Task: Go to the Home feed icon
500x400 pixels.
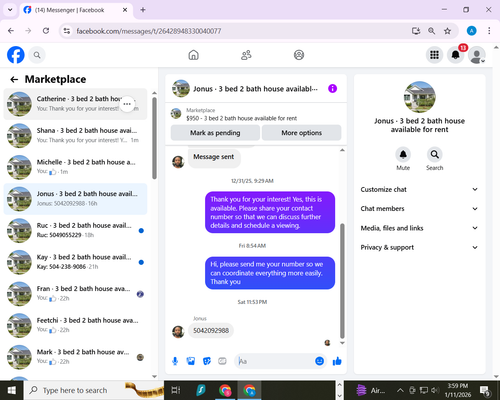Action: coord(193,55)
